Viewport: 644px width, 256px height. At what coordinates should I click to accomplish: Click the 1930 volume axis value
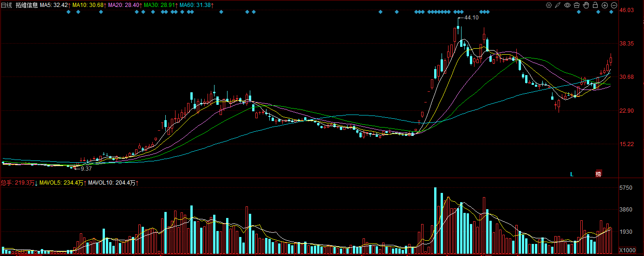click(626, 231)
